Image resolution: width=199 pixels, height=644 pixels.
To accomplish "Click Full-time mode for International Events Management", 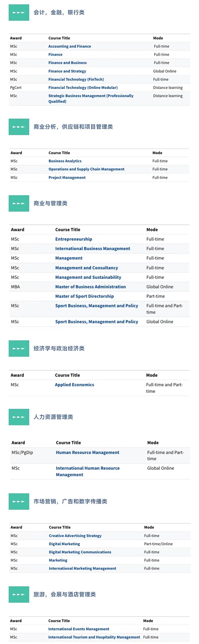I will (x=151, y=629).
